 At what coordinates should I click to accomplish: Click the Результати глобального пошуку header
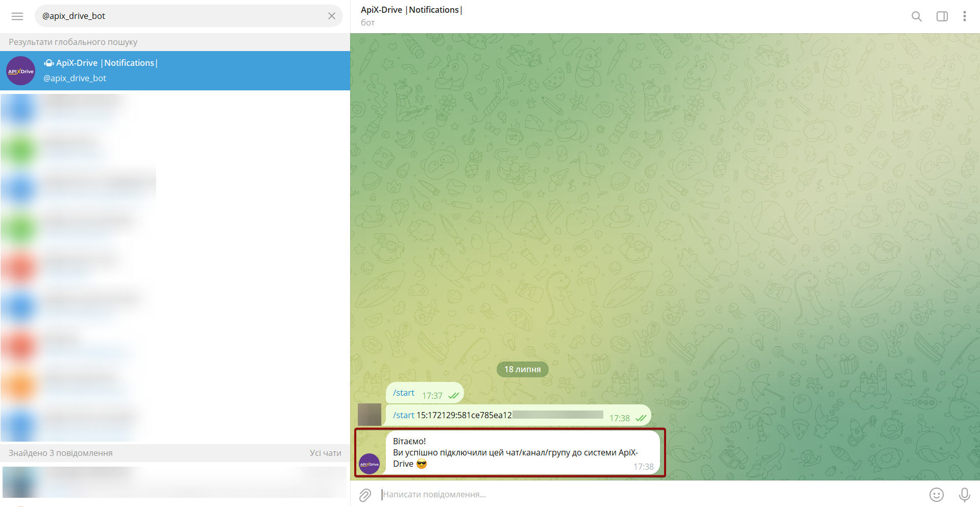click(73, 42)
